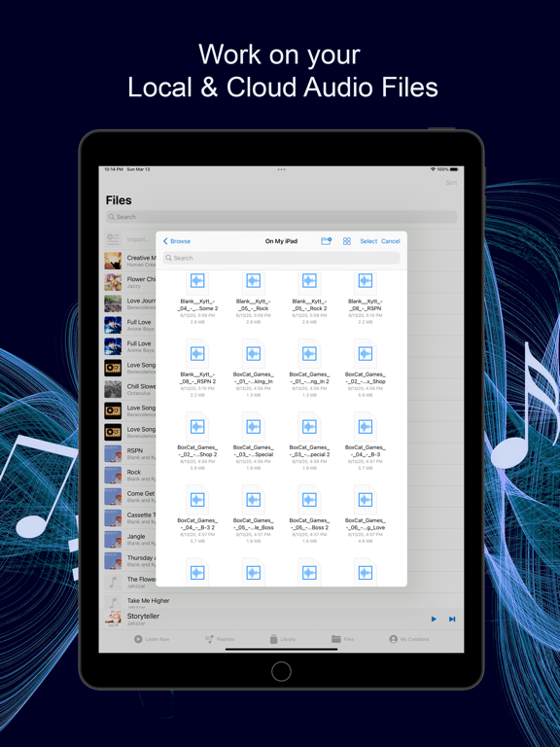Pick BoxCat_Games_-_04_-_B-3 2 file
Screen dimensions: 560x747
coord(197,514)
